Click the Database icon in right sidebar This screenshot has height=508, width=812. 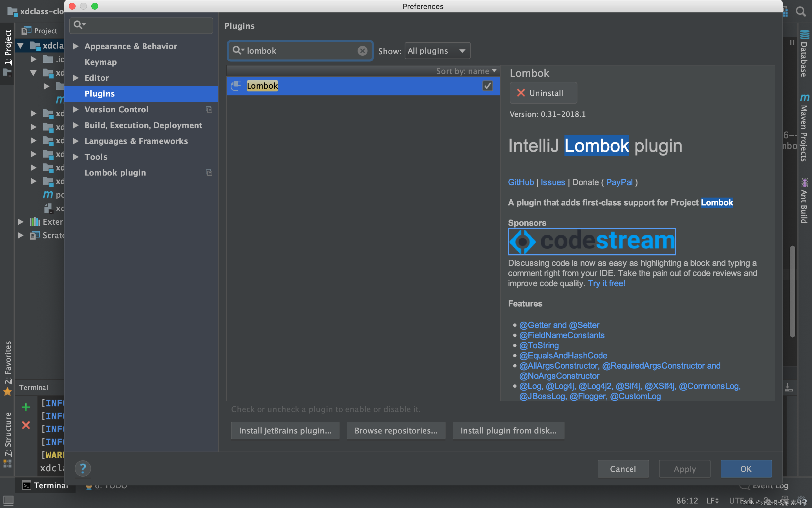(x=805, y=34)
